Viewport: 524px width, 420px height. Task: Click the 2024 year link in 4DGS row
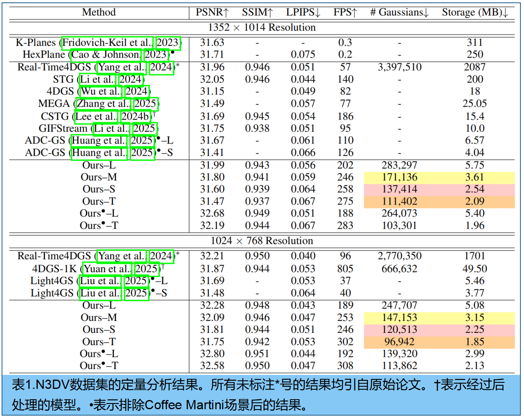(138, 92)
